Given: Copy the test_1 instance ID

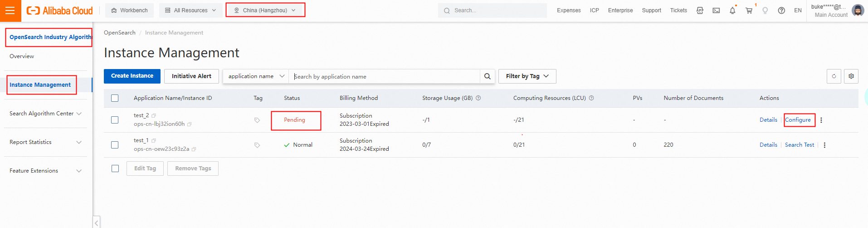Looking at the screenshot, I should (194, 149).
